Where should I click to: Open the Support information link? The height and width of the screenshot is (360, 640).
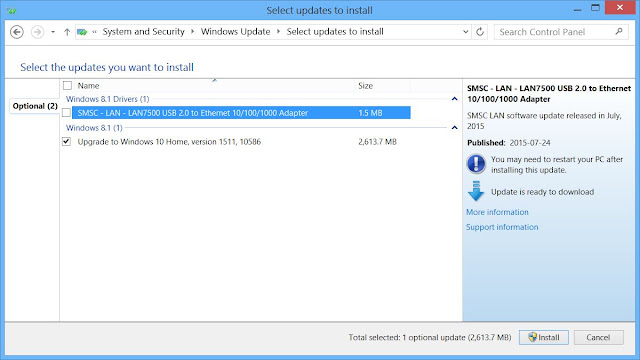[502, 227]
